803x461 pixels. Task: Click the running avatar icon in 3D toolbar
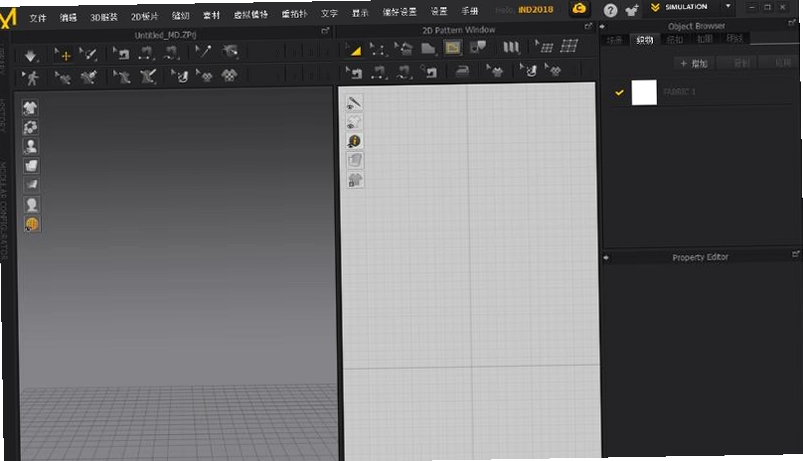click(x=31, y=78)
